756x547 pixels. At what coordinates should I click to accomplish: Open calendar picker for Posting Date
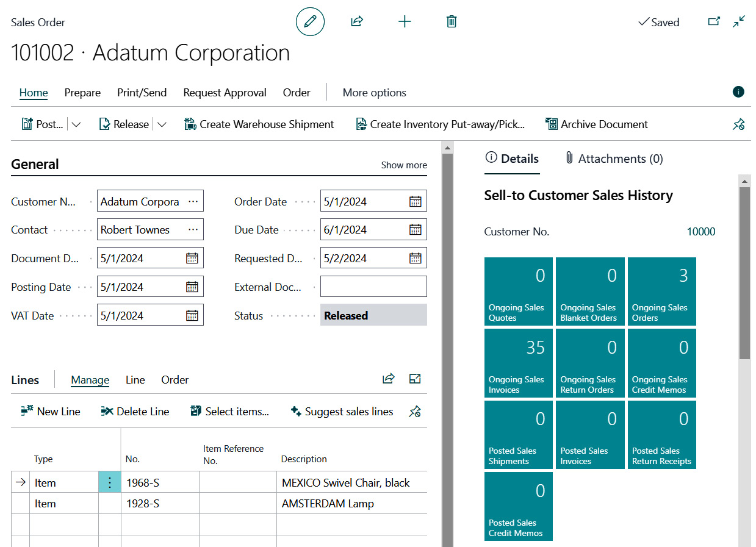pyautogui.click(x=192, y=287)
